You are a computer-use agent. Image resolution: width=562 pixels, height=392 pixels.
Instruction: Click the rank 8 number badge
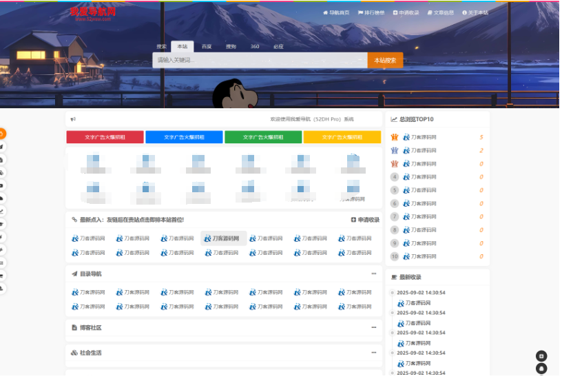(x=395, y=230)
